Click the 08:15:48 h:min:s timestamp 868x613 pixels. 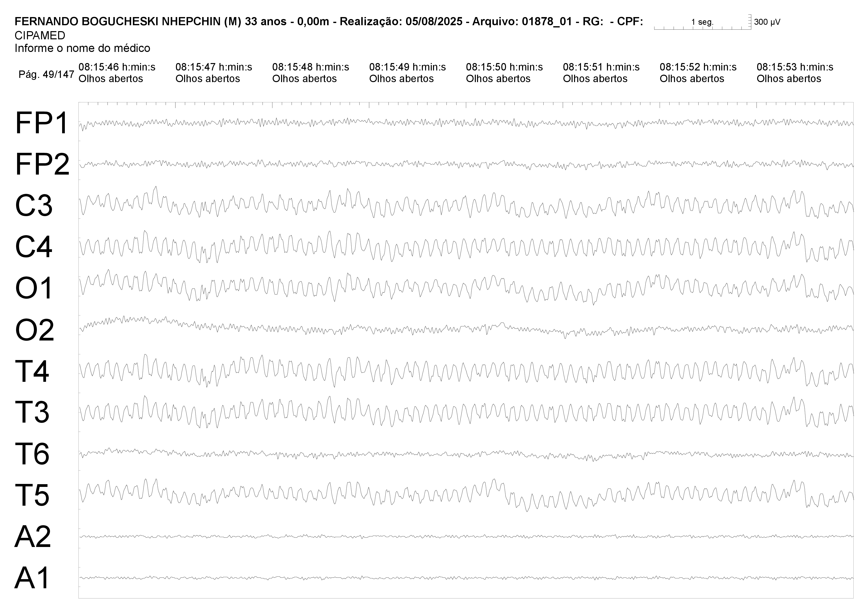click(310, 67)
